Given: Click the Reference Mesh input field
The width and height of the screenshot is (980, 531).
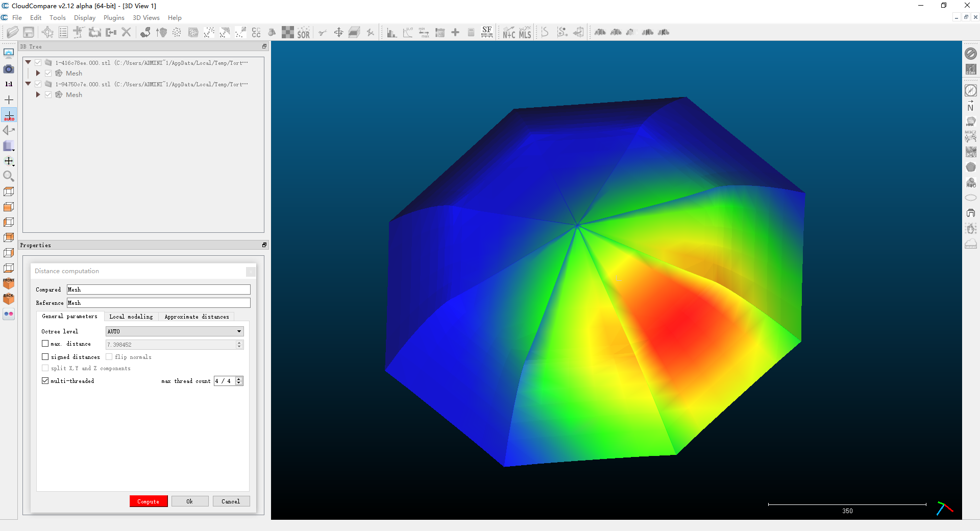Looking at the screenshot, I should (159, 303).
